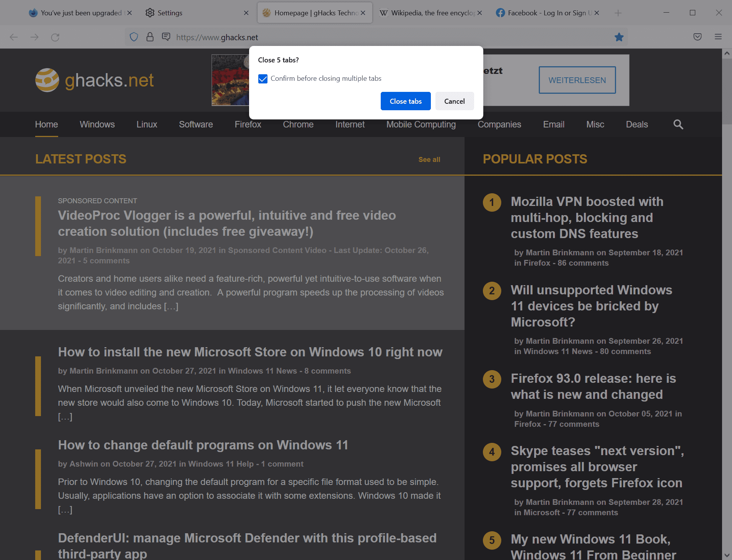The image size is (732, 560).
Task: Open Firefox 93.0 release popular post
Action: pyautogui.click(x=593, y=386)
